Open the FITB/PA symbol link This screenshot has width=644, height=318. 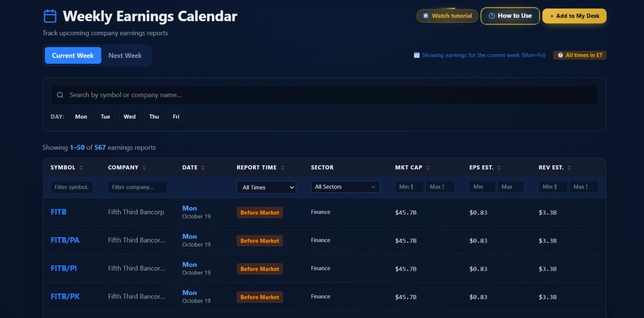[x=65, y=240]
